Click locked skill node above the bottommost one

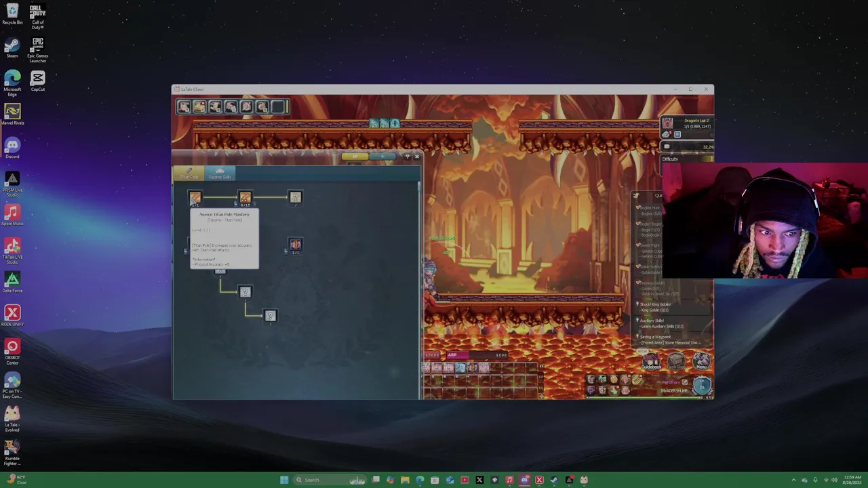tap(245, 291)
